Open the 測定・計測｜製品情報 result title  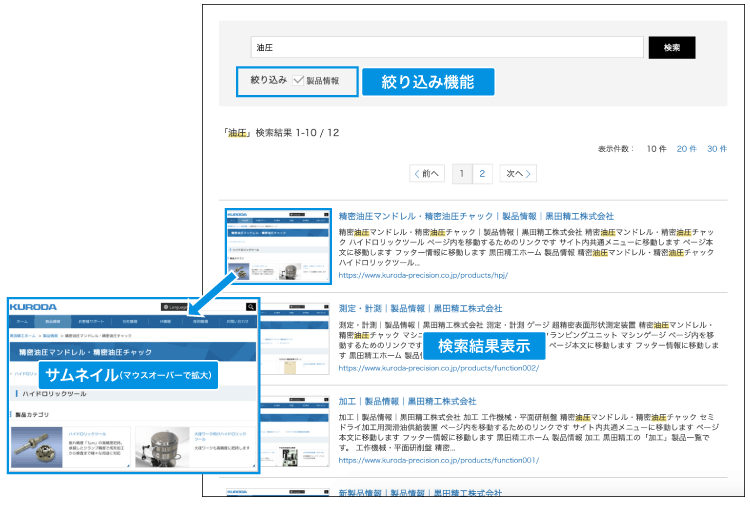[x=420, y=308]
